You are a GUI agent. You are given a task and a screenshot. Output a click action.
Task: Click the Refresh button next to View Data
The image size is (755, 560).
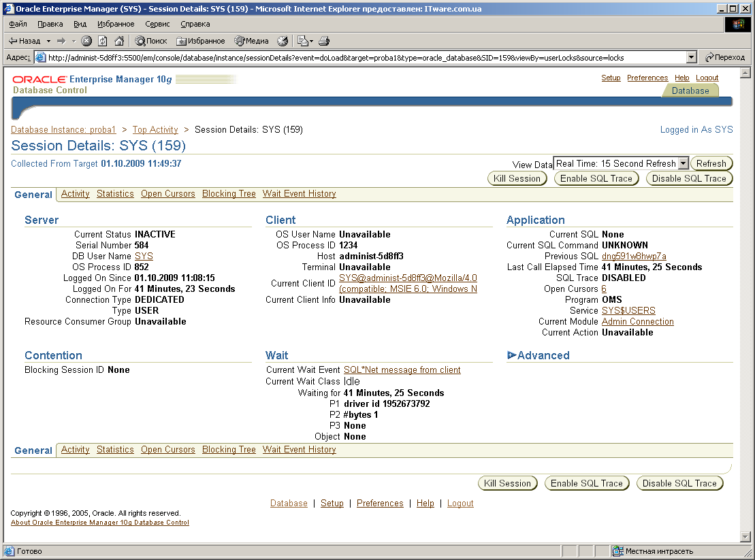711,163
